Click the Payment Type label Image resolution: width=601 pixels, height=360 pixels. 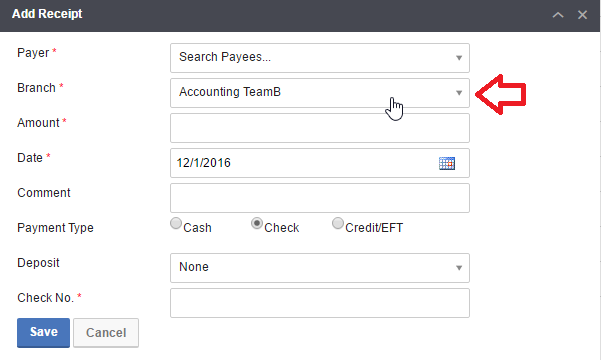55,228
